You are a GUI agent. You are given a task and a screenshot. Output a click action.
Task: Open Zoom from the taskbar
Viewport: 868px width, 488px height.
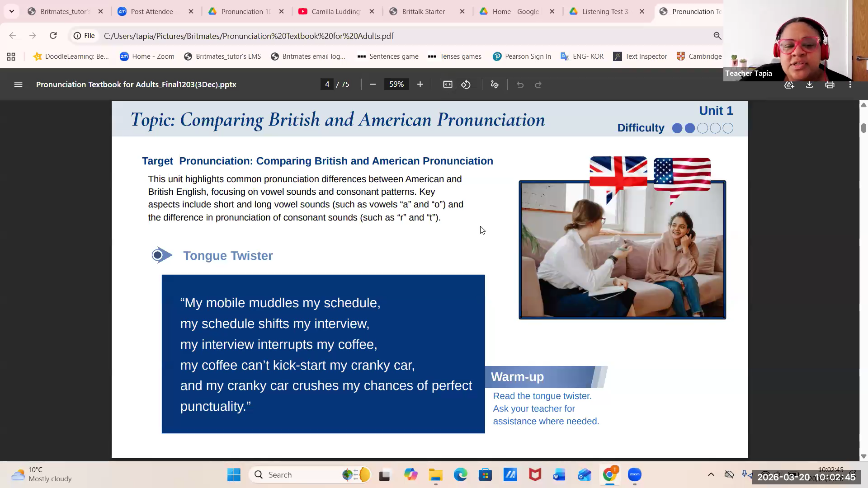pos(635,474)
